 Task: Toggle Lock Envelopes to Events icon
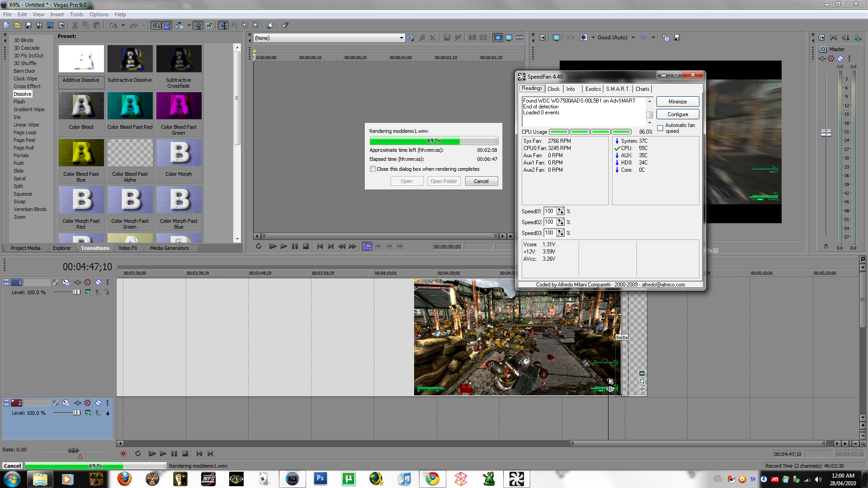(198, 25)
